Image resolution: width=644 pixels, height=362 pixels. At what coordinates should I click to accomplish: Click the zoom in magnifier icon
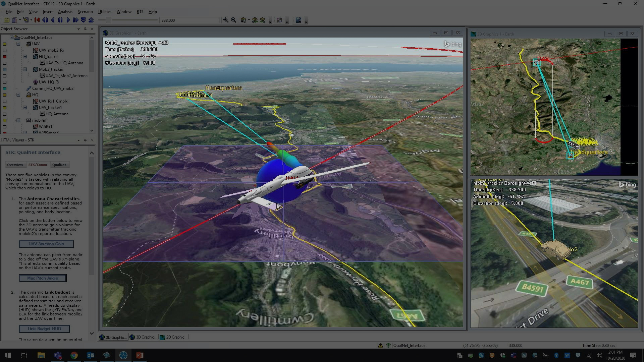point(226,20)
